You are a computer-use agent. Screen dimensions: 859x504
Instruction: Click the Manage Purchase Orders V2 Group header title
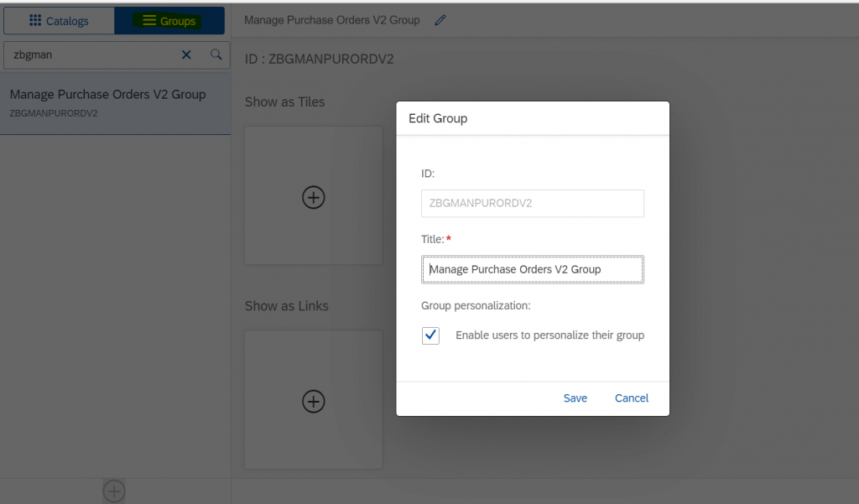332,20
